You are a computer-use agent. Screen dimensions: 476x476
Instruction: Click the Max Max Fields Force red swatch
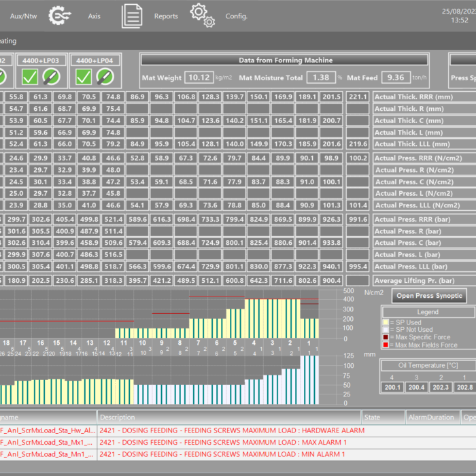pos(385,345)
